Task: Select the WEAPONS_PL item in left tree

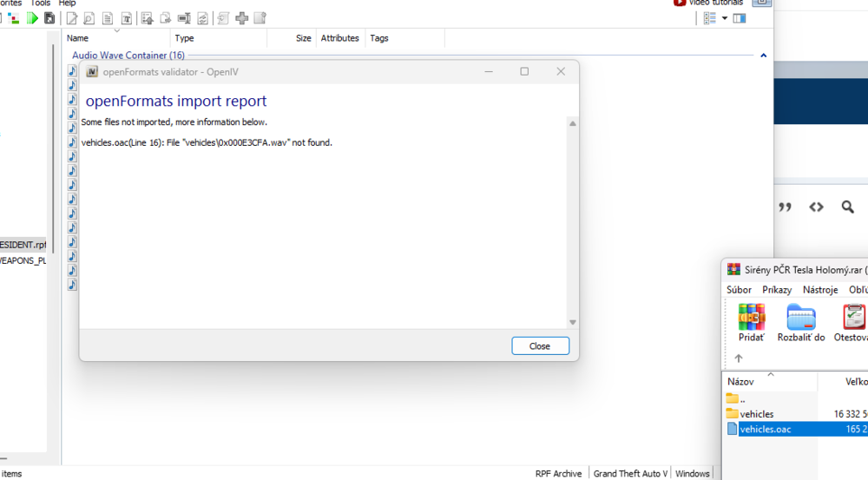Action: 23,260
